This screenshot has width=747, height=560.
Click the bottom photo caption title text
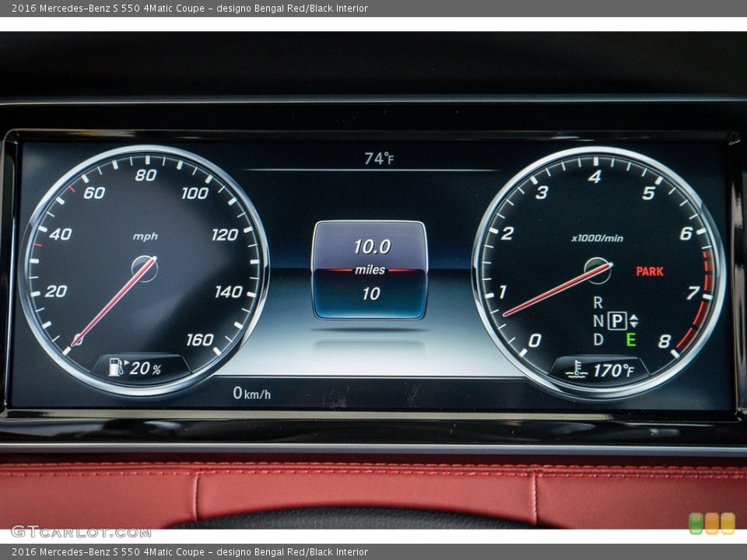tap(190, 552)
